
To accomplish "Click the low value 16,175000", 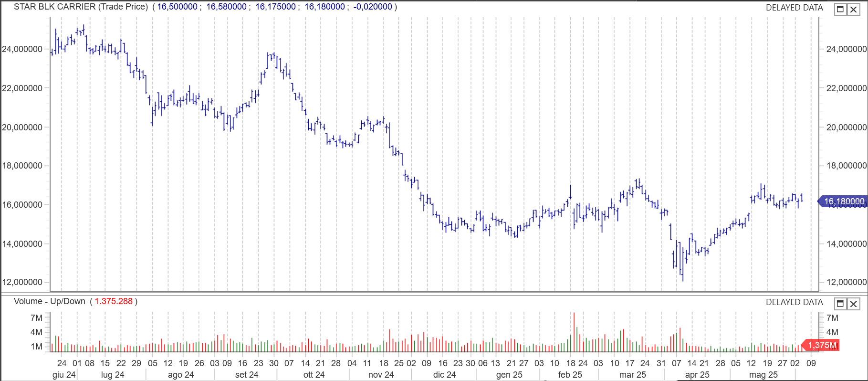I will click(x=275, y=7).
